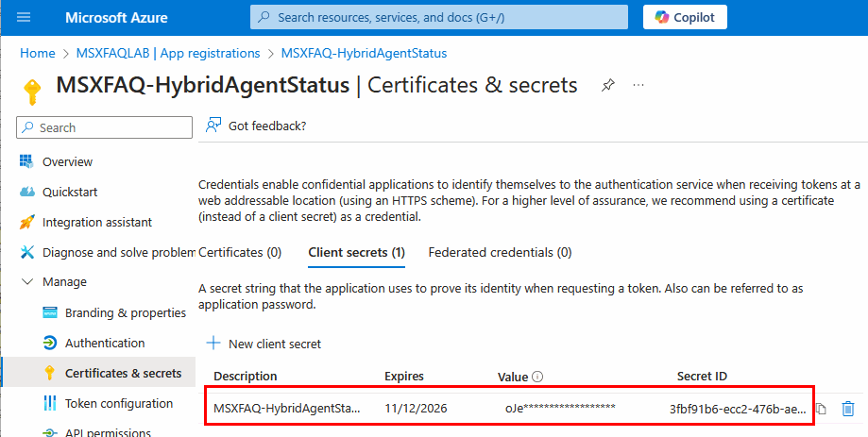
Task: Switch to the Federated credentials (0) tab
Action: (500, 252)
